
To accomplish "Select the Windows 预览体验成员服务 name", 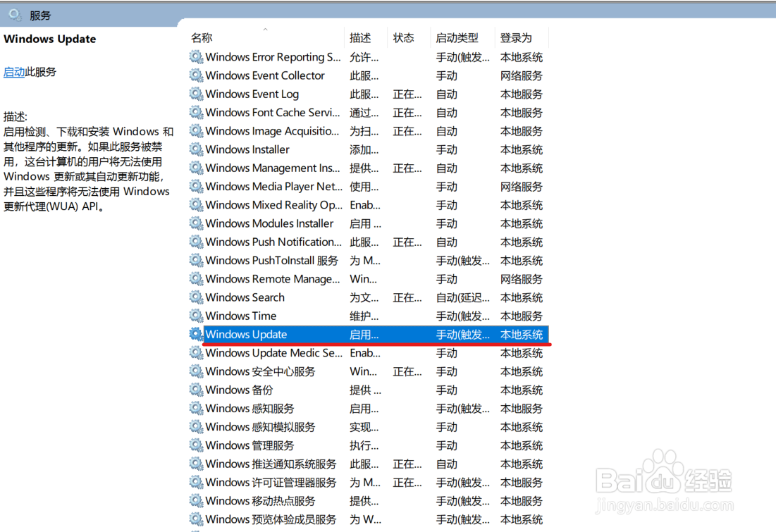I will (x=271, y=519).
